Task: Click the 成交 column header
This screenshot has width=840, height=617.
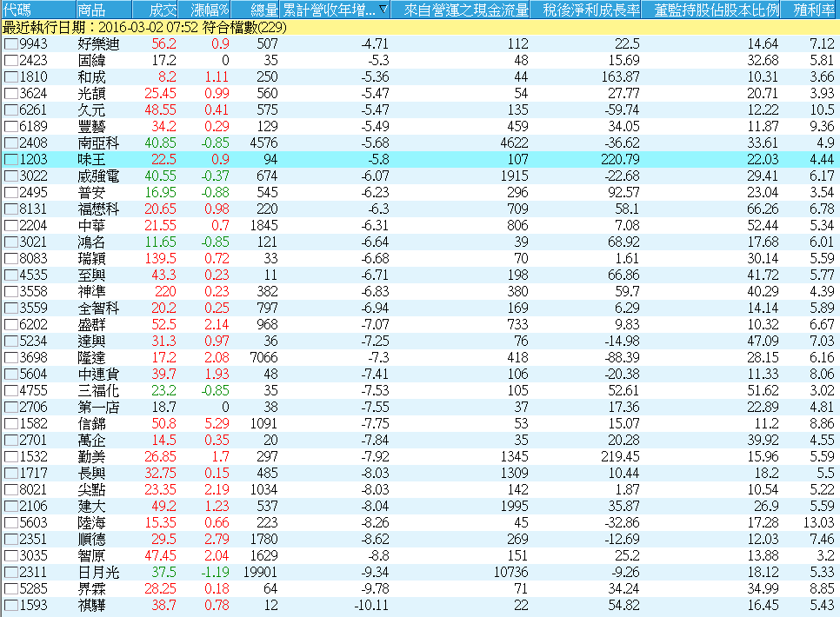Action: tap(155, 9)
